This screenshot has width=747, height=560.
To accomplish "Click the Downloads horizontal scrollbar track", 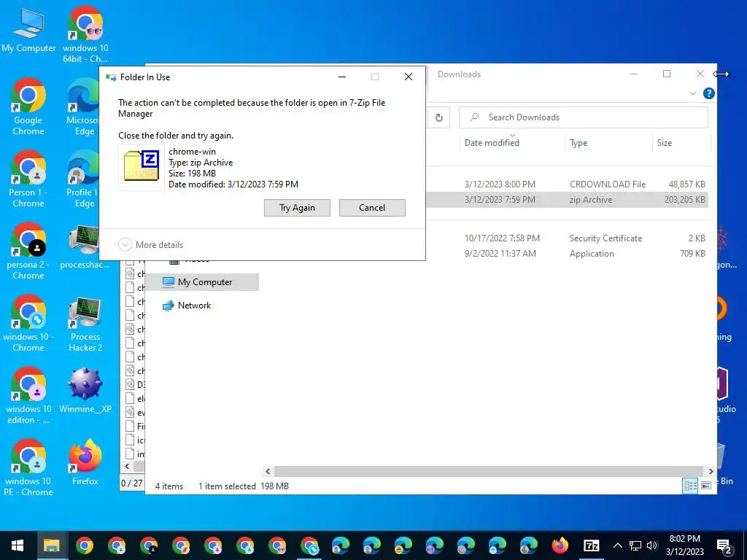I will (x=488, y=471).
